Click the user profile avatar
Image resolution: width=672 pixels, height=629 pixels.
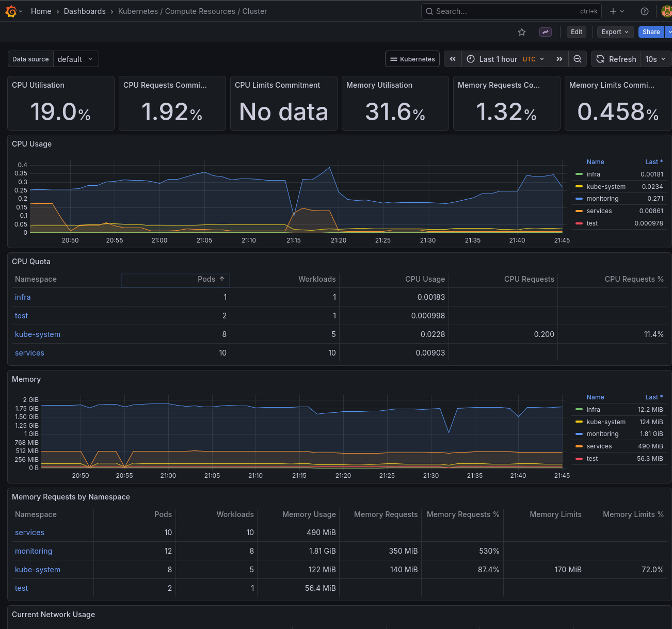point(666,11)
